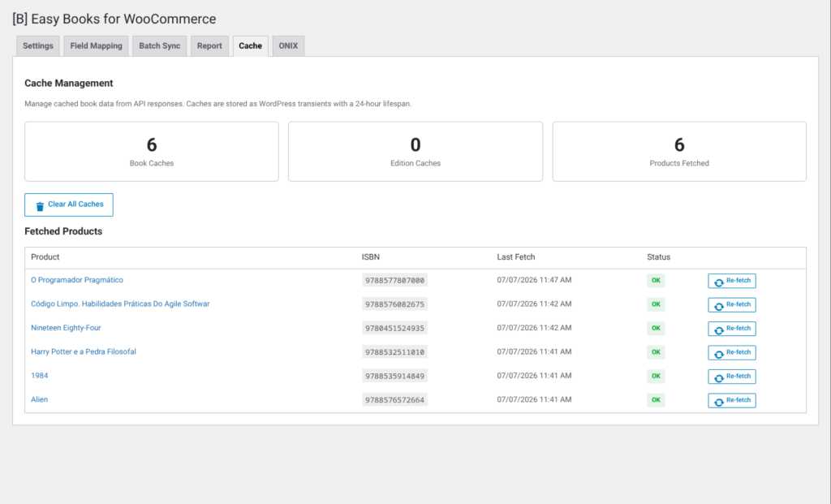831x504 pixels.
Task: Open Nineteen Eighty-Four product link
Action: point(66,328)
